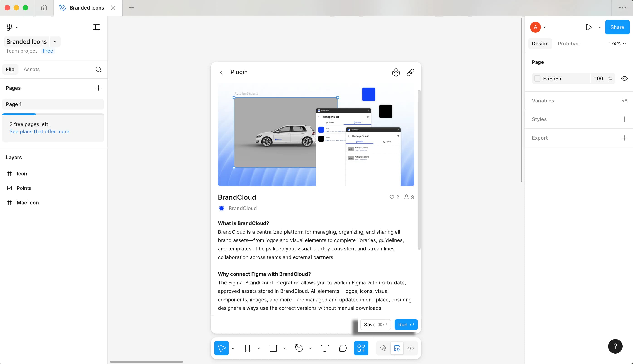
Task: Open the Actions and plugins tool
Action: [x=361, y=348]
